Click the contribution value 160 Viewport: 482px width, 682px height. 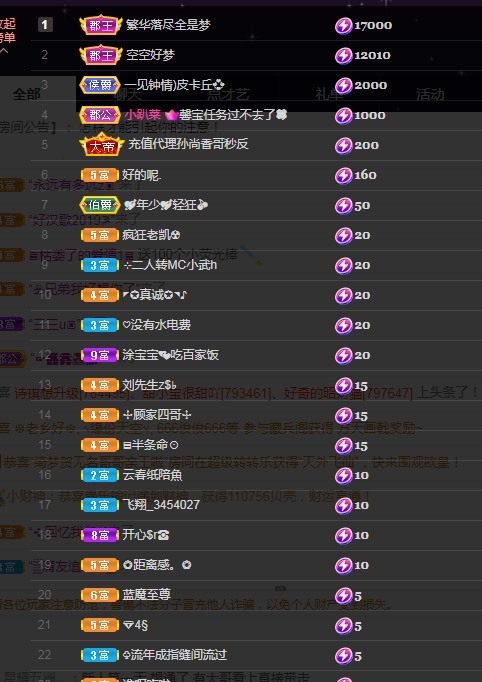(365, 176)
